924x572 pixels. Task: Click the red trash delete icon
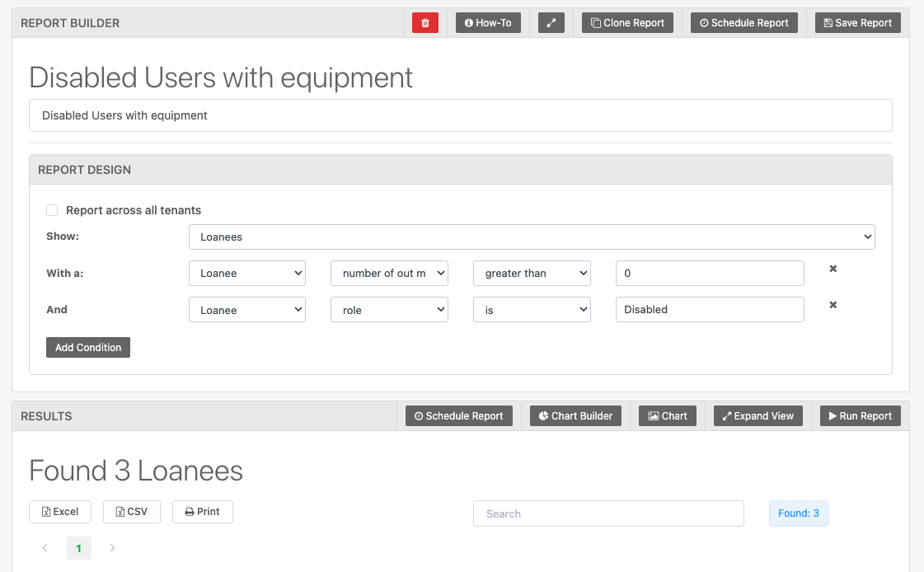coord(424,22)
